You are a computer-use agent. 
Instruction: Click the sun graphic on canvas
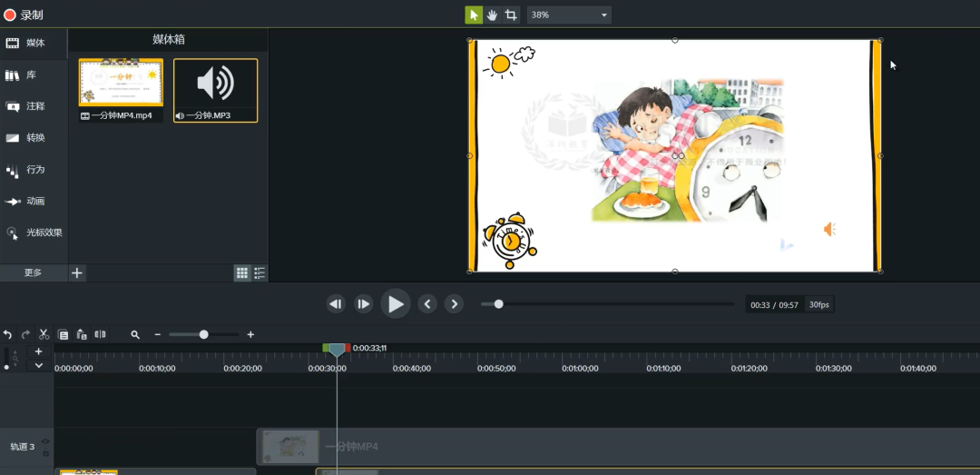point(500,64)
